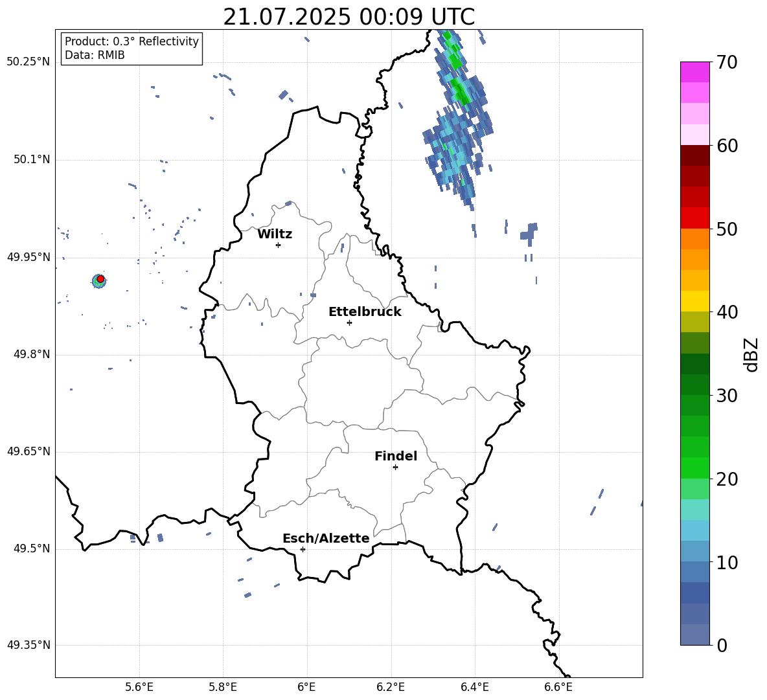Click the 'Data: RMIB' text
The image size is (767, 700).
[95, 55]
